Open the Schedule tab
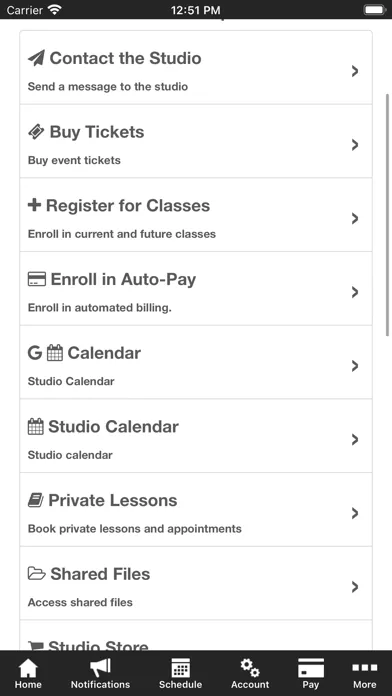This screenshot has width=392, height=696. pyautogui.click(x=180, y=673)
